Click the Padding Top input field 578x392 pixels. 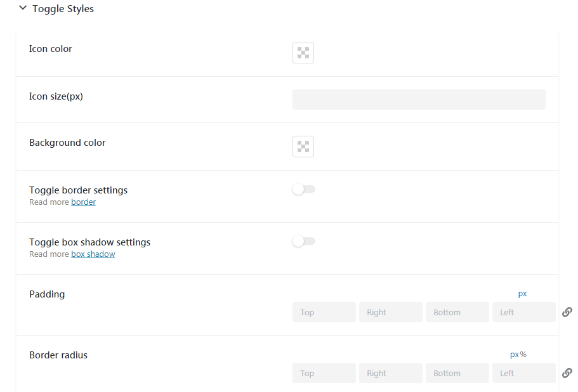[x=324, y=312]
